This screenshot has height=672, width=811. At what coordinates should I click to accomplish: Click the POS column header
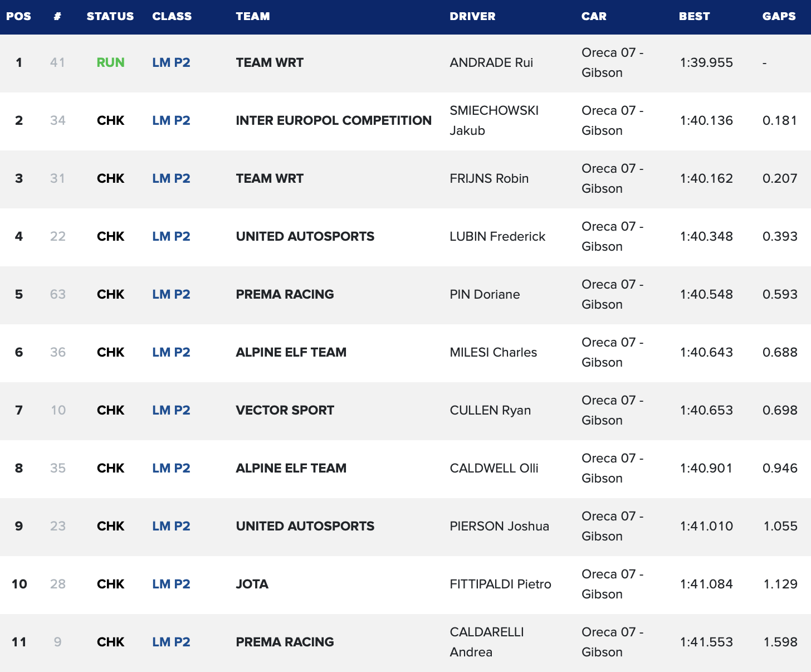click(18, 16)
